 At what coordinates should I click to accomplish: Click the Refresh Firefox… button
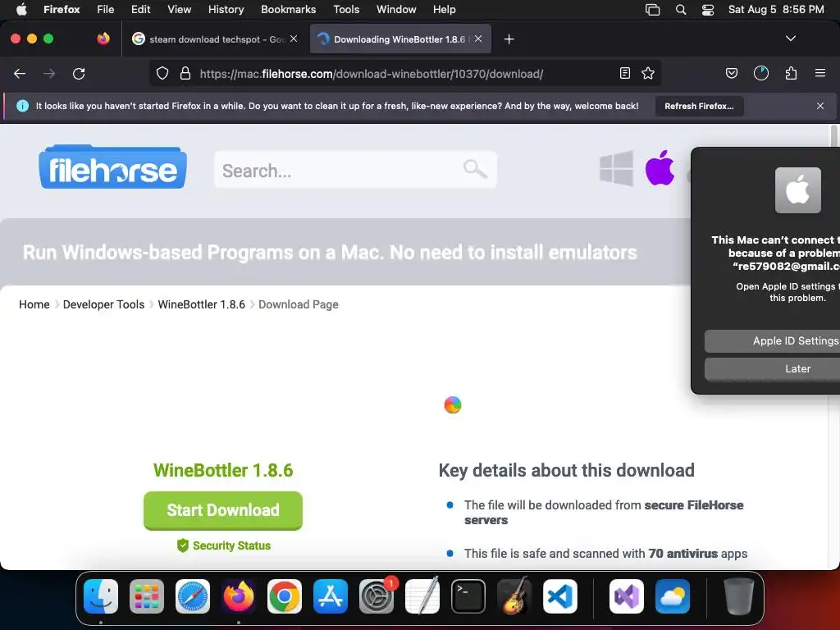point(699,106)
